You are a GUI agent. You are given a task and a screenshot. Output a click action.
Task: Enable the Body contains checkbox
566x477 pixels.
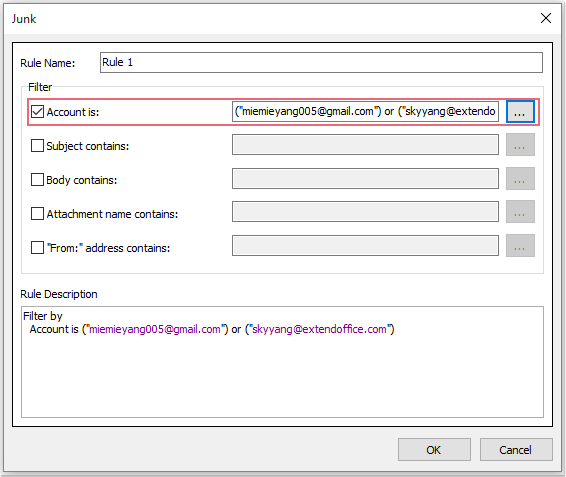pos(37,179)
